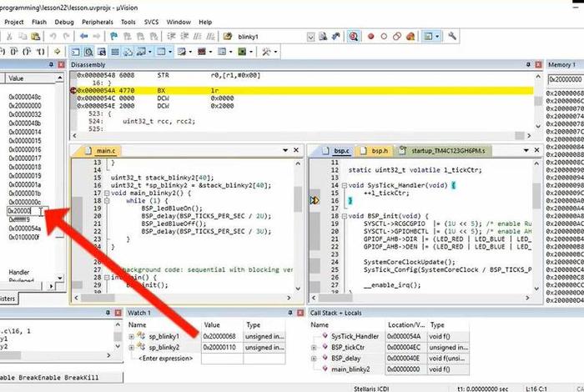
Task: Toggle Registers Window icon
Action: [115, 52]
